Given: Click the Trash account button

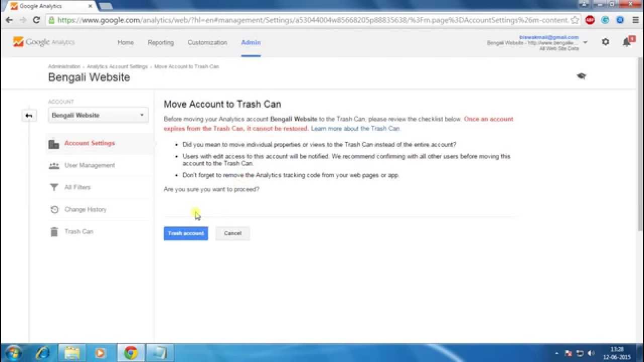Looking at the screenshot, I should pyautogui.click(x=186, y=233).
